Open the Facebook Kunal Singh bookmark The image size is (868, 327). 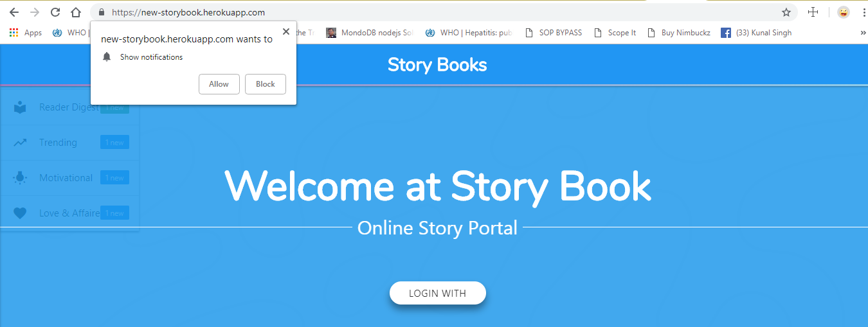pyautogui.click(x=756, y=33)
